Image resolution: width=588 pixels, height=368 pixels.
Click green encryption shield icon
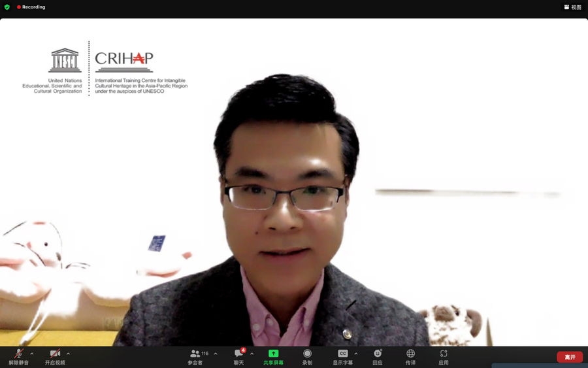7,7
